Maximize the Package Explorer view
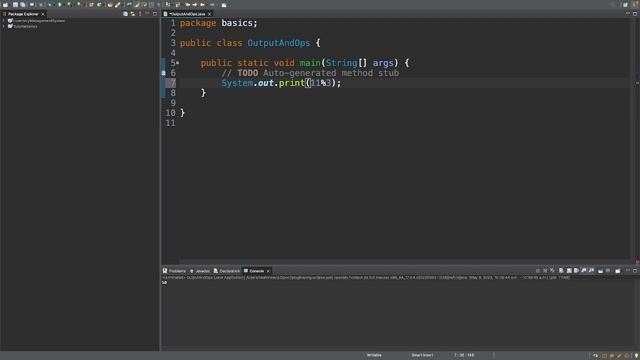 (x=155, y=14)
